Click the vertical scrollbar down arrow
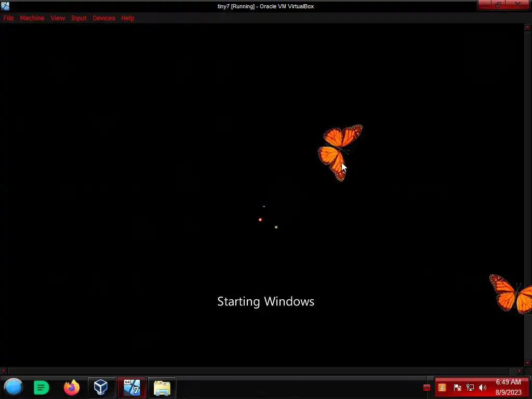The width and height of the screenshot is (532, 399). [x=528, y=363]
